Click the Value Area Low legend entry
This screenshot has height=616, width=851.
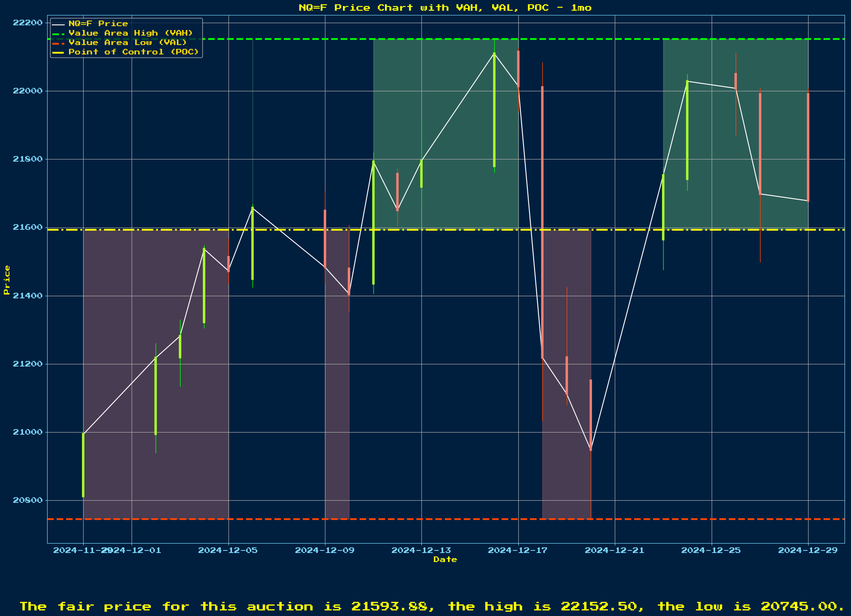pyautogui.click(x=127, y=42)
